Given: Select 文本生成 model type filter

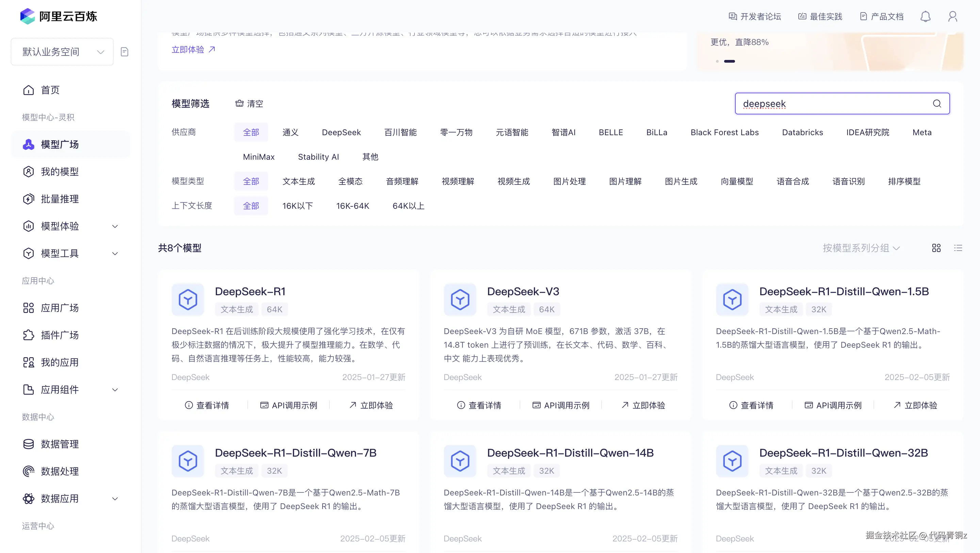Looking at the screenshot, I should click(x=299, y=181).
